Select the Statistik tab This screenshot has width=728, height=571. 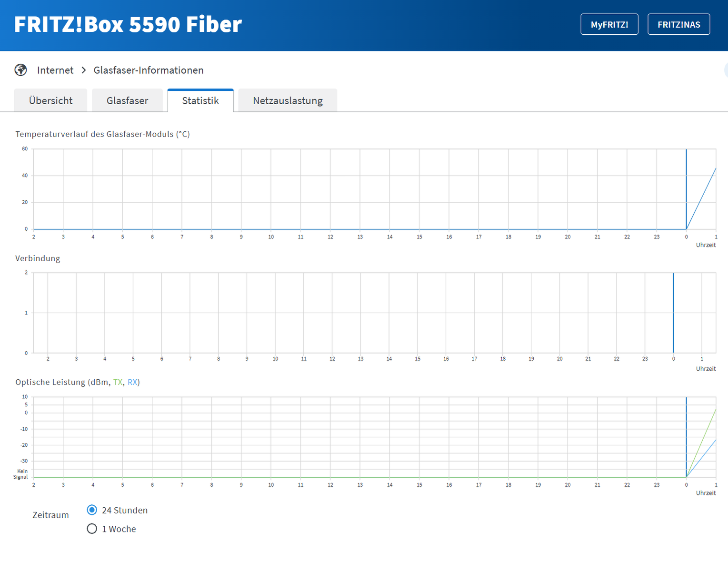pos(200,100)
